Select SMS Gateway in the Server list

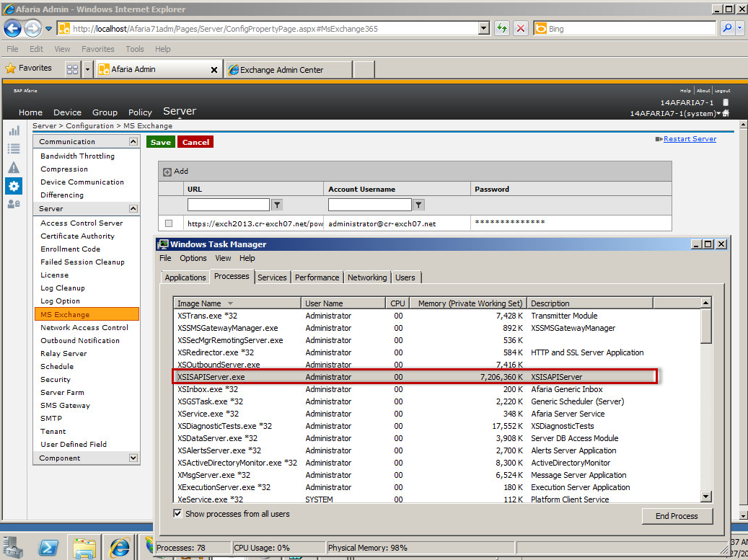66,405
